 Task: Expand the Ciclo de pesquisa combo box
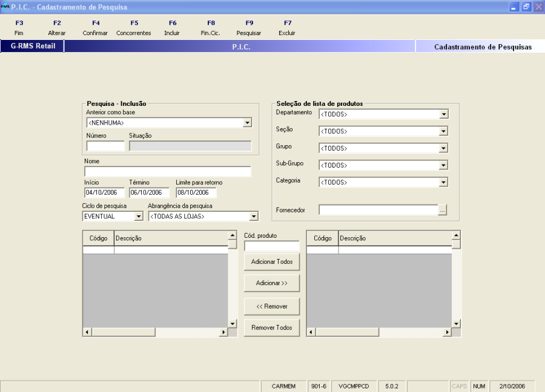click(x=138, y=217)
